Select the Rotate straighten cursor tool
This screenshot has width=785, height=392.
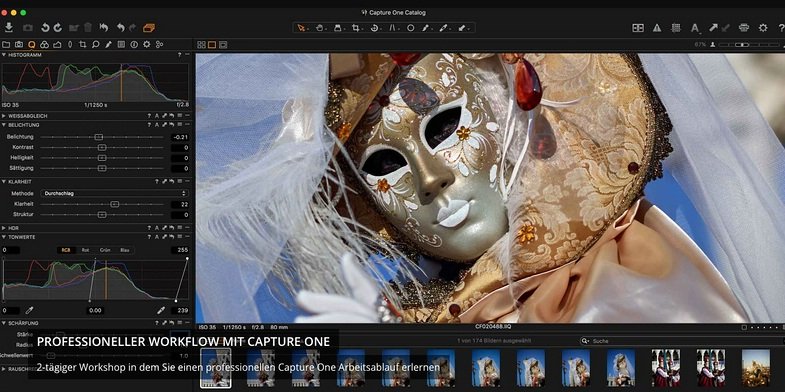[x=374, y=28]
